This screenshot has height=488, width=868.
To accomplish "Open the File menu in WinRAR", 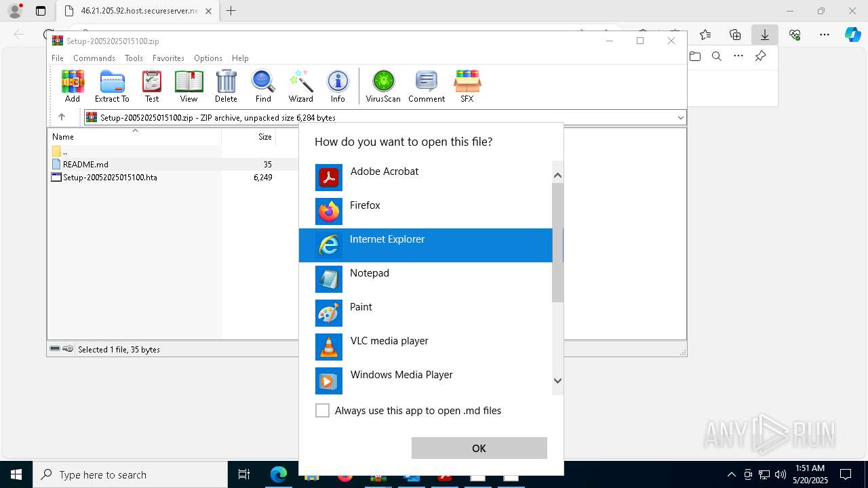I will coord(58,58).
